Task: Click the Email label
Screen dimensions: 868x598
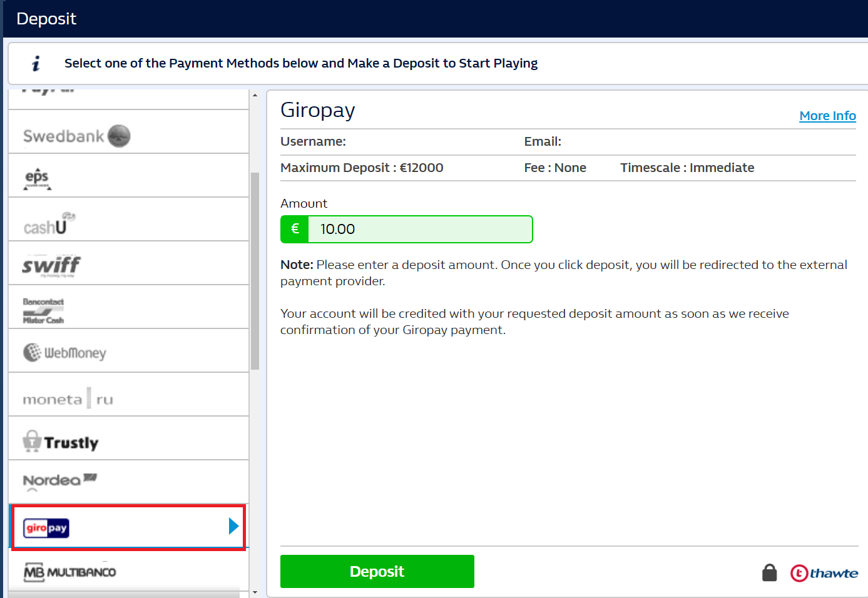Action: 543,141
